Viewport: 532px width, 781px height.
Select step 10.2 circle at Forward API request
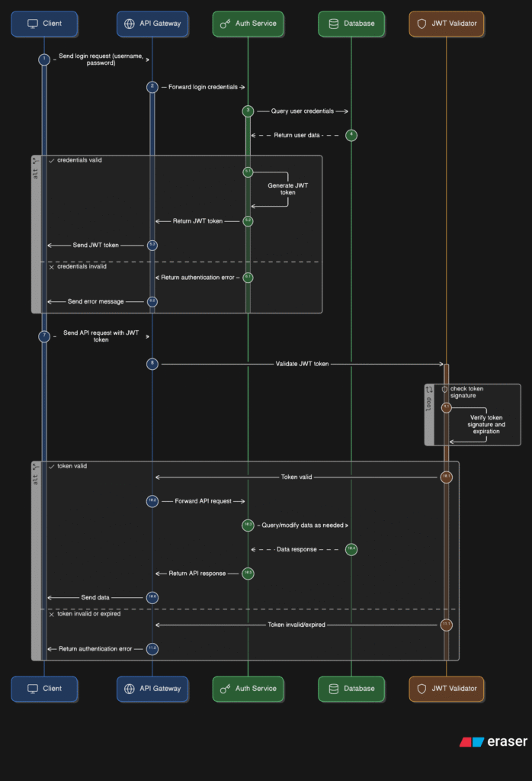click(x=152, y=501)
